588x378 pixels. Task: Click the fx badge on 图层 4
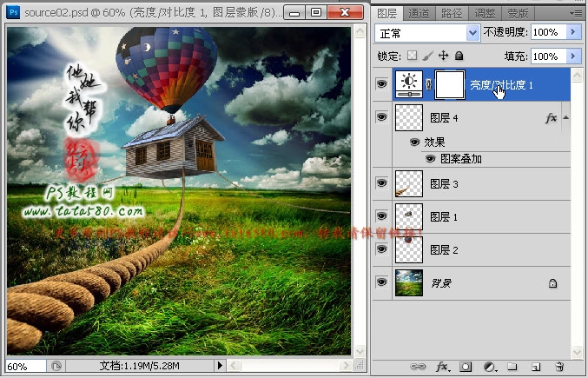[x=551, y=118]
